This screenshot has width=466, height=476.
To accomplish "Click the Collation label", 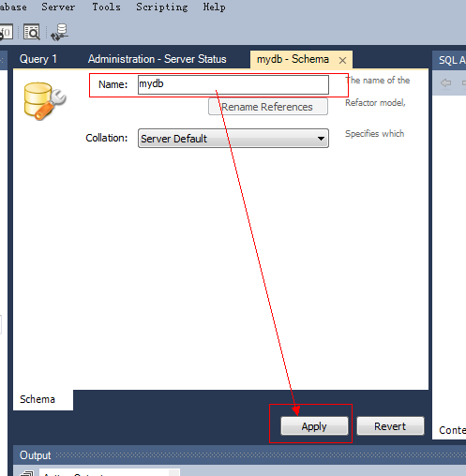I will point(107,138).
